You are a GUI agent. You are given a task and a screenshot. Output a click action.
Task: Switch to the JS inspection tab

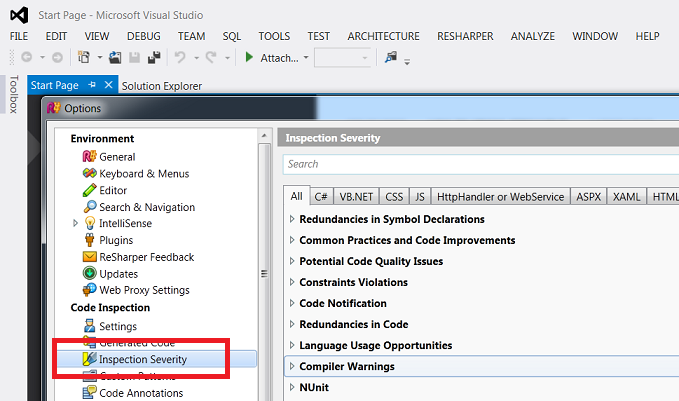(x=420, y=197)
